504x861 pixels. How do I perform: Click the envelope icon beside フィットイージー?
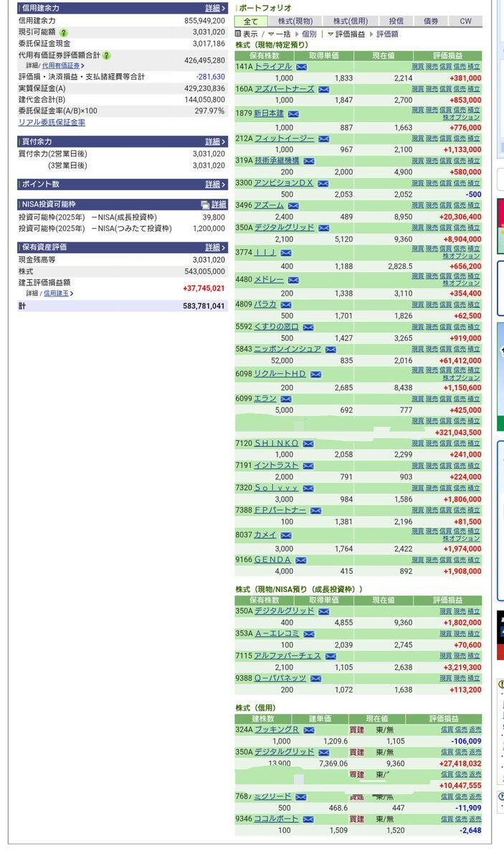(x=323, y=138)
